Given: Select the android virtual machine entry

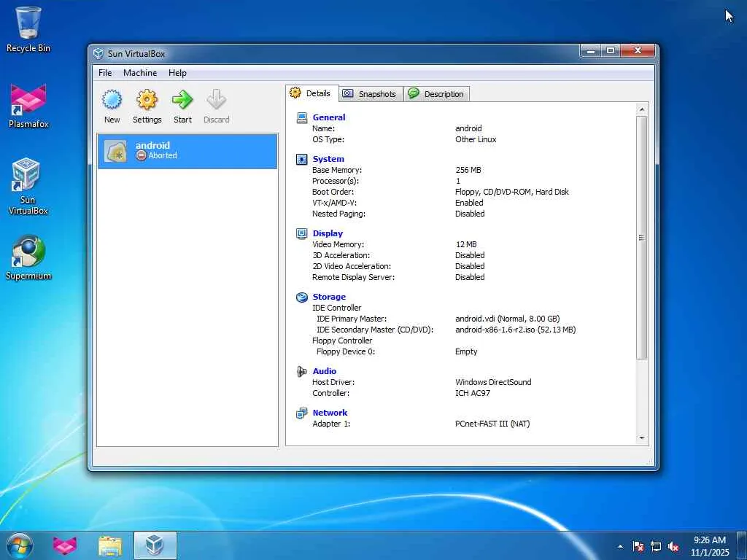Looking at the screenshot, I should pyautogui.click(x=187, y=151).
